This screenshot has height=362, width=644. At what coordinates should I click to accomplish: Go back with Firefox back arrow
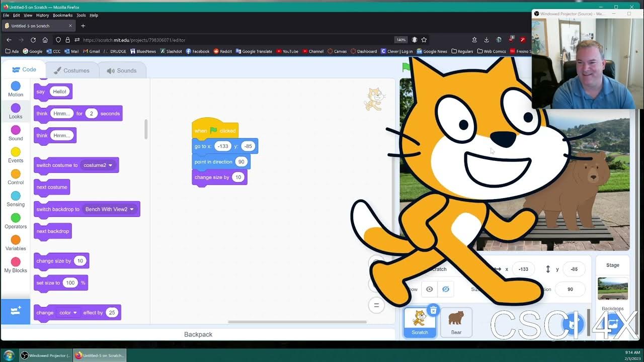coord(9,40)
